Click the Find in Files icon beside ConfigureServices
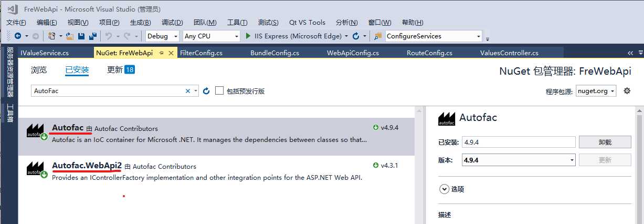The image size is (644, 224). 378,36
